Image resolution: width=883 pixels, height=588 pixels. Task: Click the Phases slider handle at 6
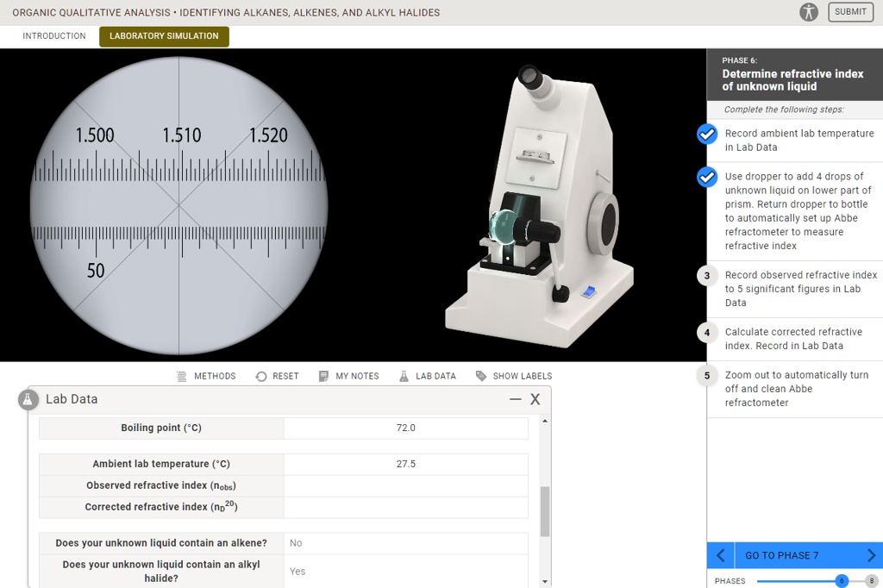842,581
